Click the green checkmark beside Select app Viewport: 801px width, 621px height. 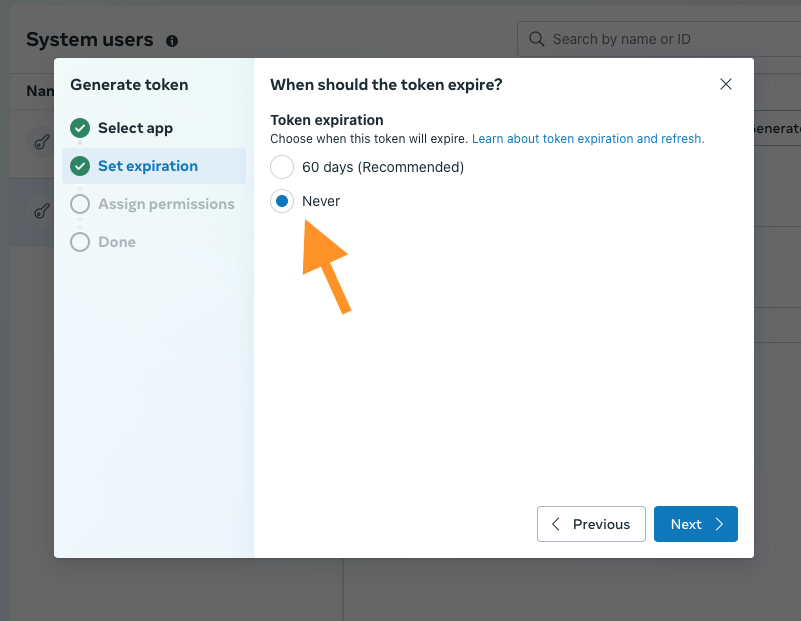pos(80,128)
